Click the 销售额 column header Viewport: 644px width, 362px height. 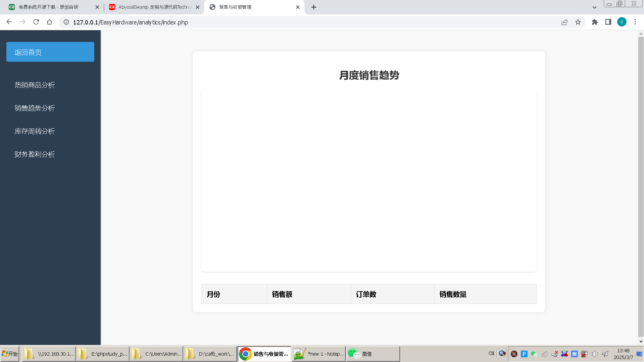coord(309,294)
